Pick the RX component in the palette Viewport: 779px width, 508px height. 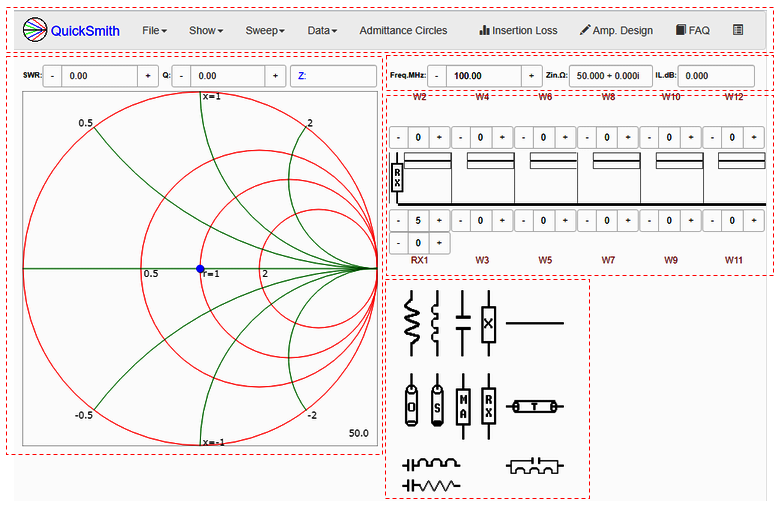pos(488,406)
